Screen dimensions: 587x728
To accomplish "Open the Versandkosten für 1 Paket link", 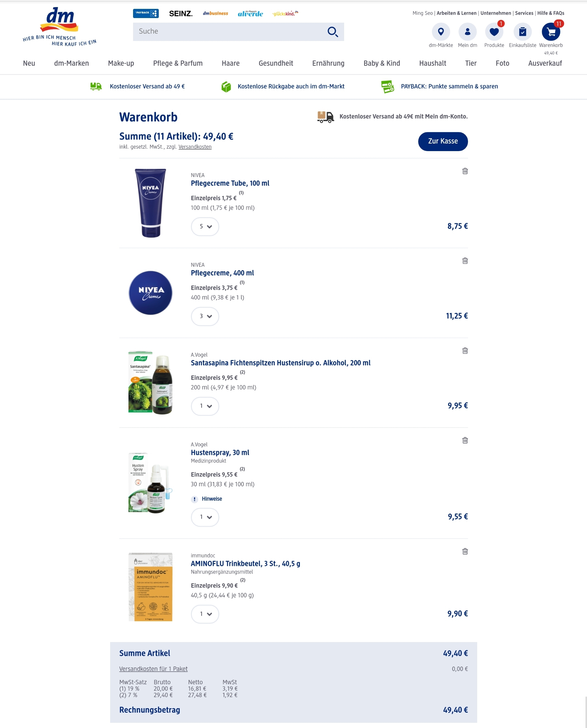I will coord(153,669).
